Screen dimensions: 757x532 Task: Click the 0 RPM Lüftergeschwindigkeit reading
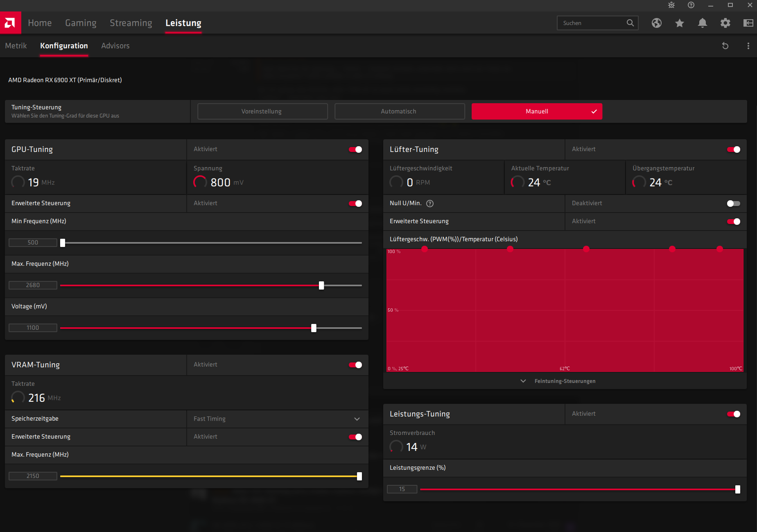coord(410,182)
